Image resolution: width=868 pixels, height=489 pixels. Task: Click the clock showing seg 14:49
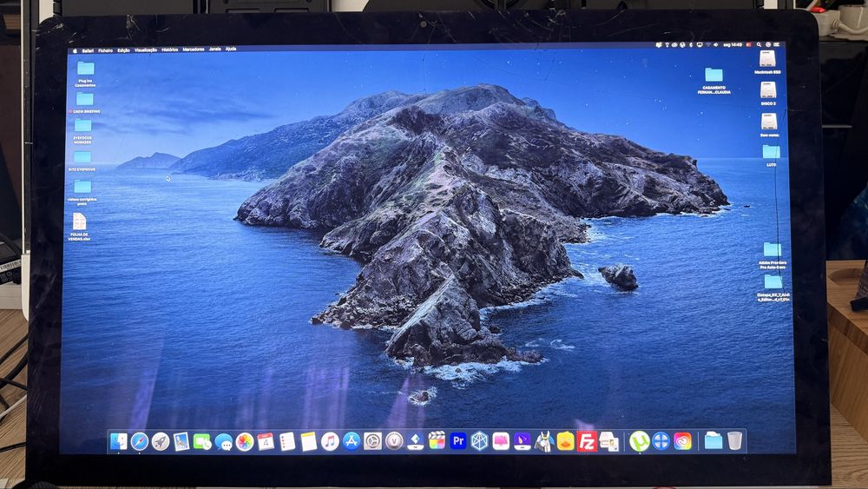pos(733,45)
